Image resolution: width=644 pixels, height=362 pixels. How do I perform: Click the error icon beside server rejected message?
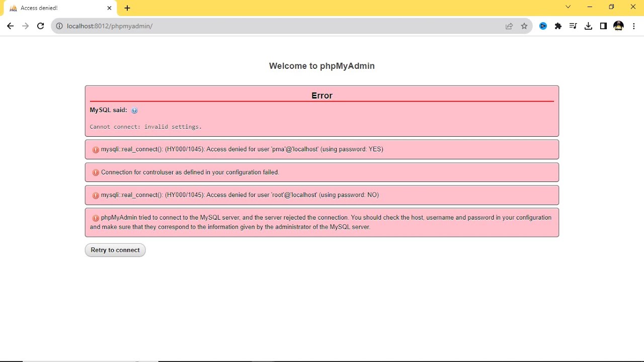click(x=96, y=218)
